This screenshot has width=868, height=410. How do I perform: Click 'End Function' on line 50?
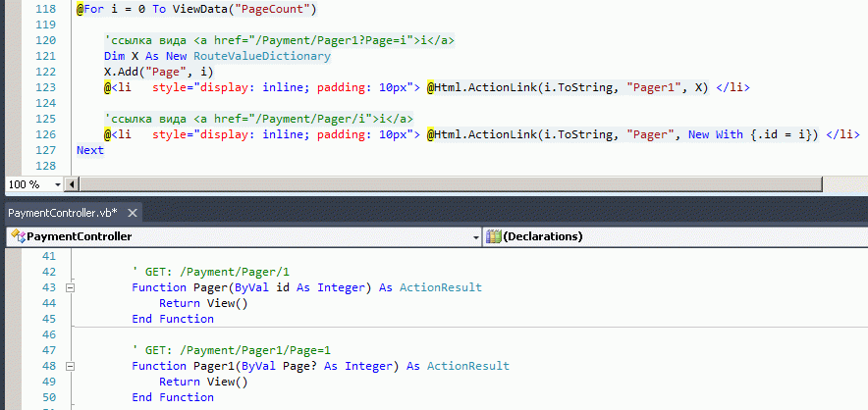(173, 398)
